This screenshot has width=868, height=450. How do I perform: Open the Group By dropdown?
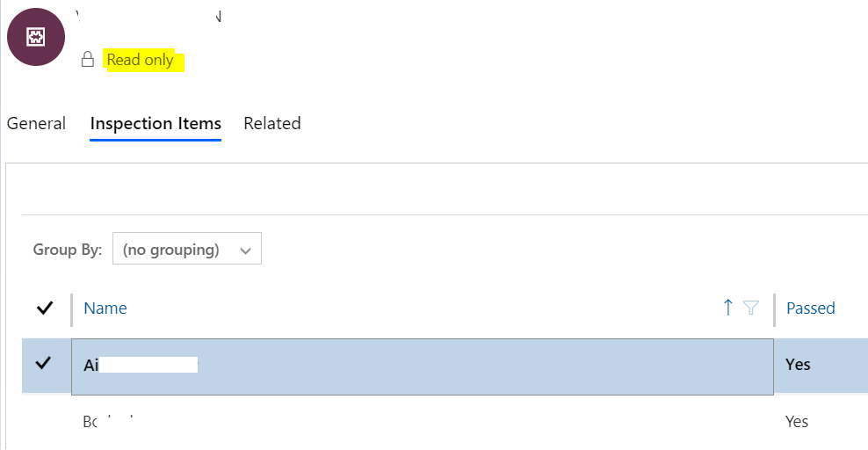tap(187, 249)
